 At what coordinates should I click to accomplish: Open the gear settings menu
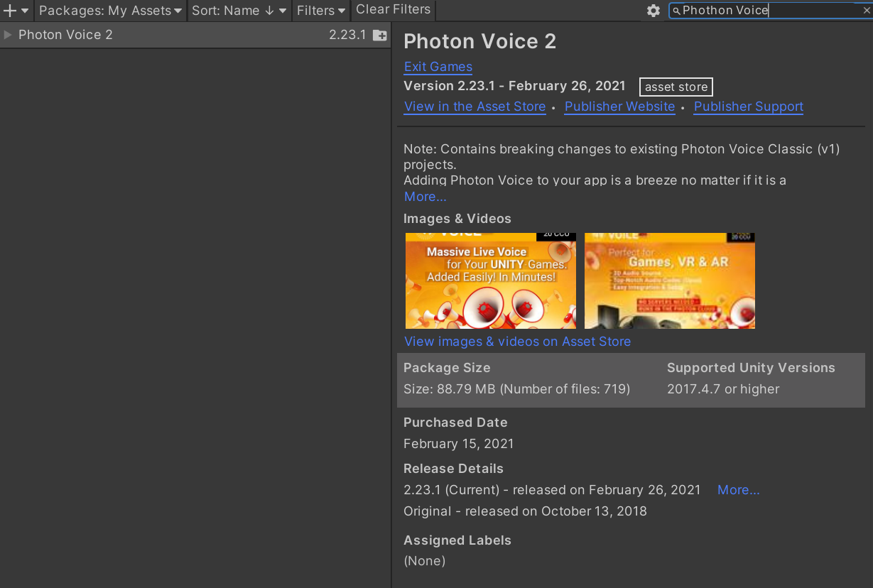point(654,11)
